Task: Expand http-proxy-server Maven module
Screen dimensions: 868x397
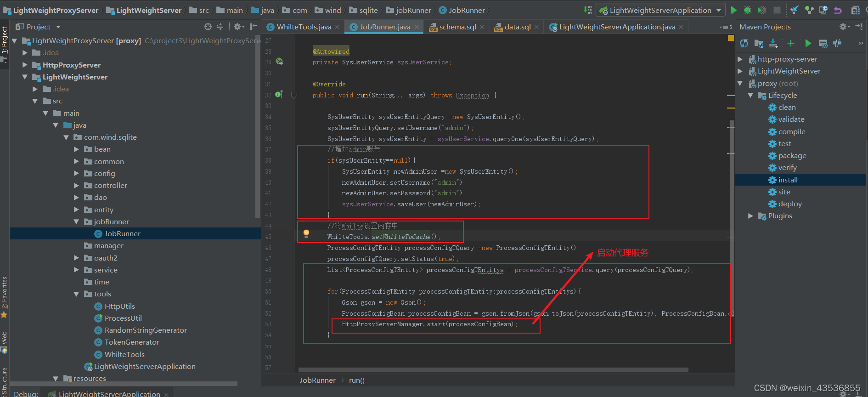Action: (x=740, y=59)
